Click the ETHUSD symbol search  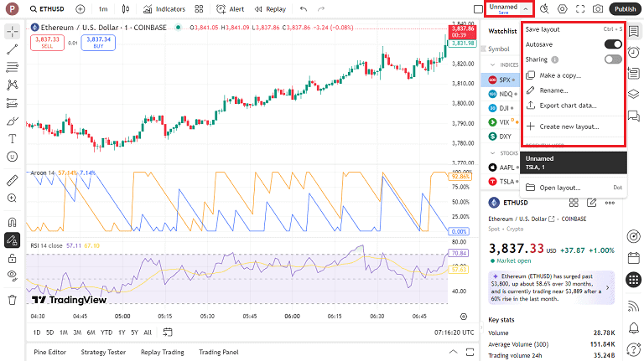[47, 9]
